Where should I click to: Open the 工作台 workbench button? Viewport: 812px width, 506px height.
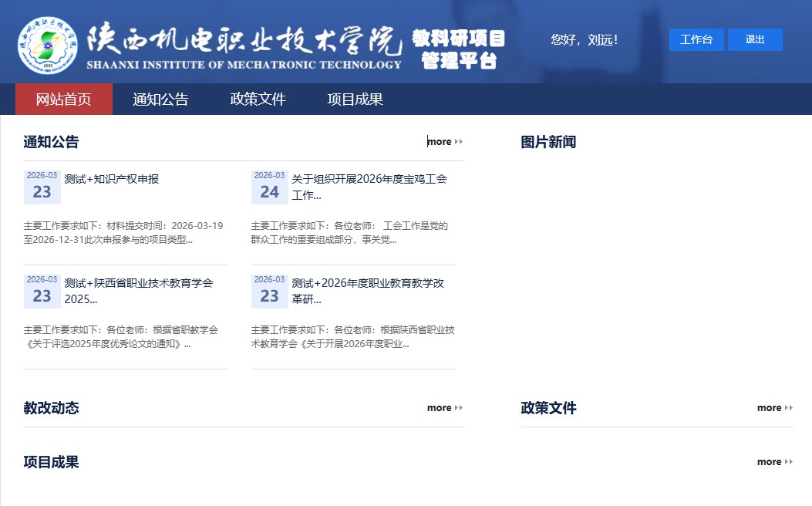pos(696,39)
